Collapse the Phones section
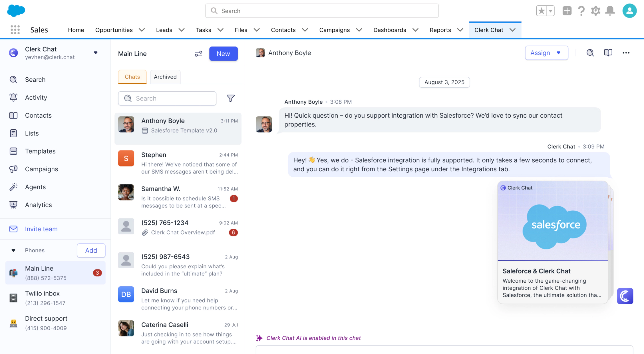Screen dimensions: 644x354 point(13,250)
